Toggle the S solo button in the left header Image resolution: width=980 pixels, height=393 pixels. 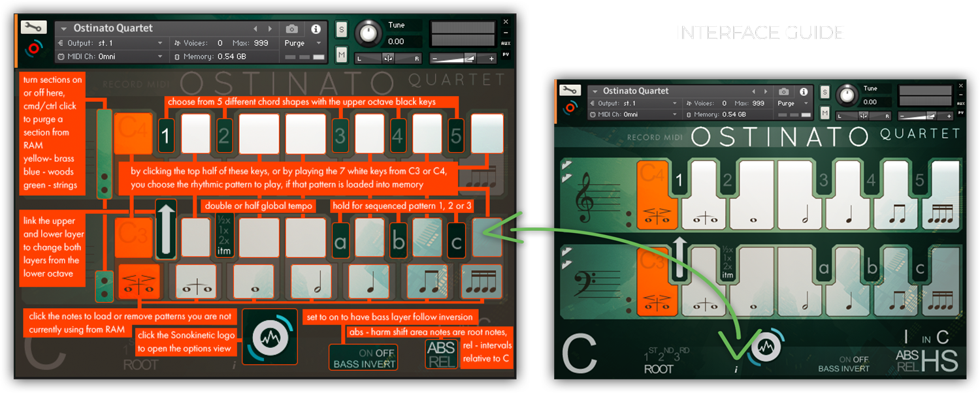pos(341,29)
